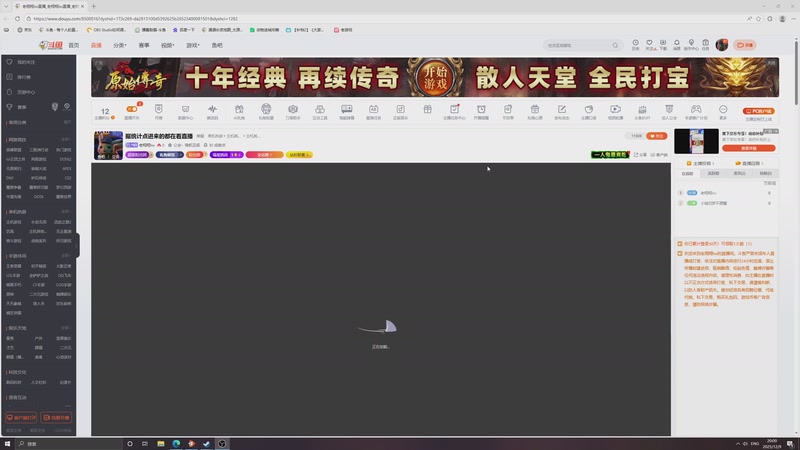The width and height of the screenshot is (800, 450).
Task: Open the followed channels heart icon
Action: click(x=649, y=43)
